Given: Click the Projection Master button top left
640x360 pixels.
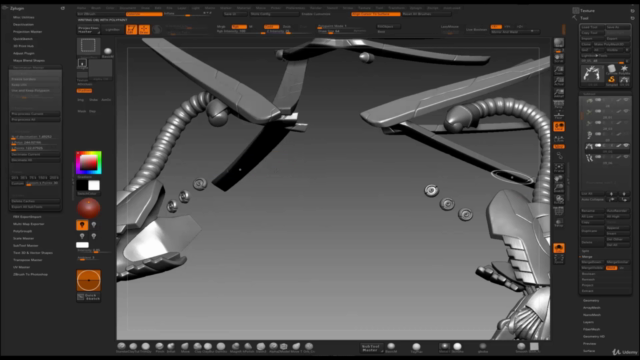Looking at the screenshot, I should (x=89, y=29).
